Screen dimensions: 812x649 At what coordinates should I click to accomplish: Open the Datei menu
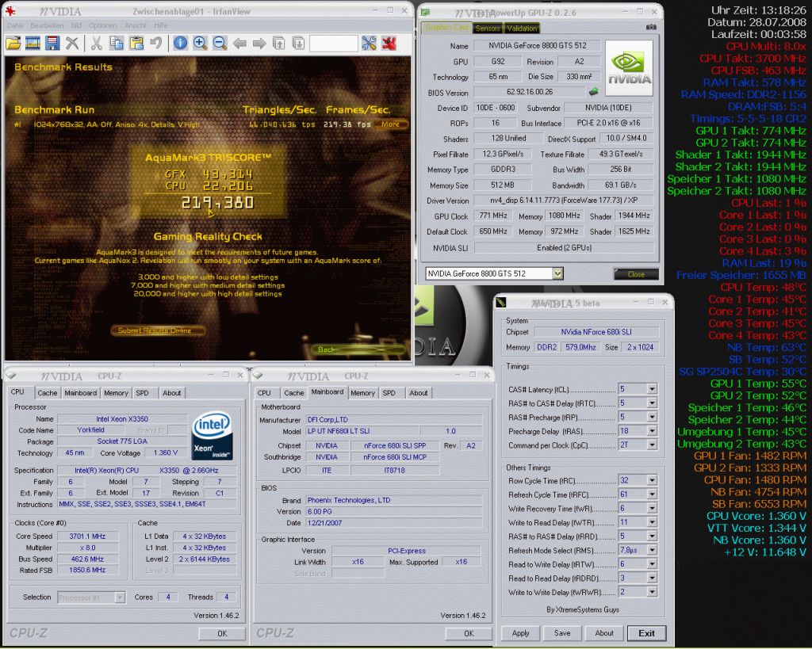click(15, 25)
